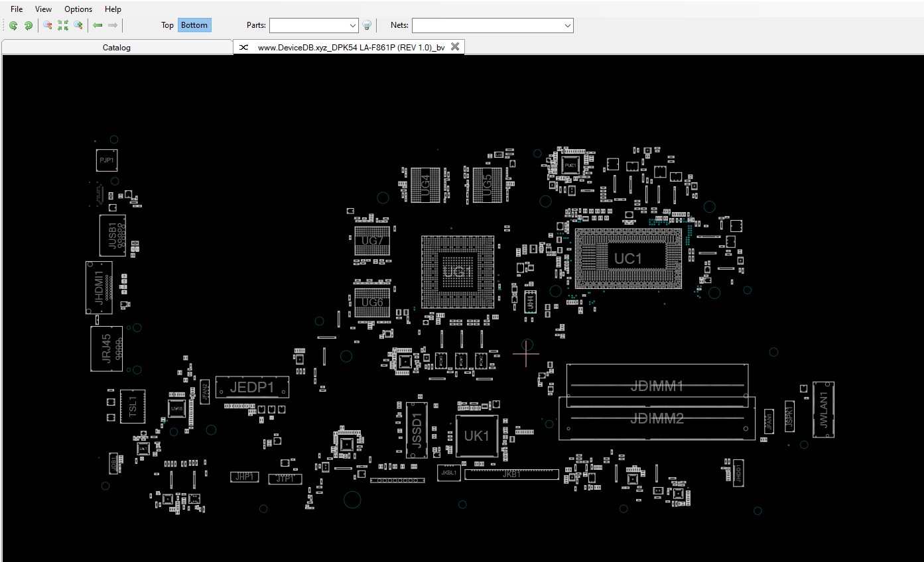Click the rotate clockwise icon
This screenshot has width=924, height=562.
point(29,26)
